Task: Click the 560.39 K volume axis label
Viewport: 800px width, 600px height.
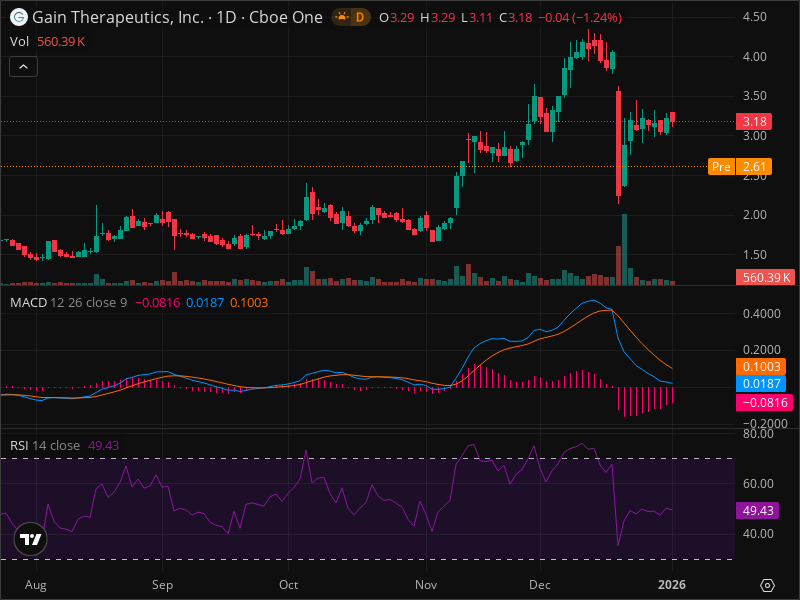Action: pyautogui.click(x=764, y=278)
